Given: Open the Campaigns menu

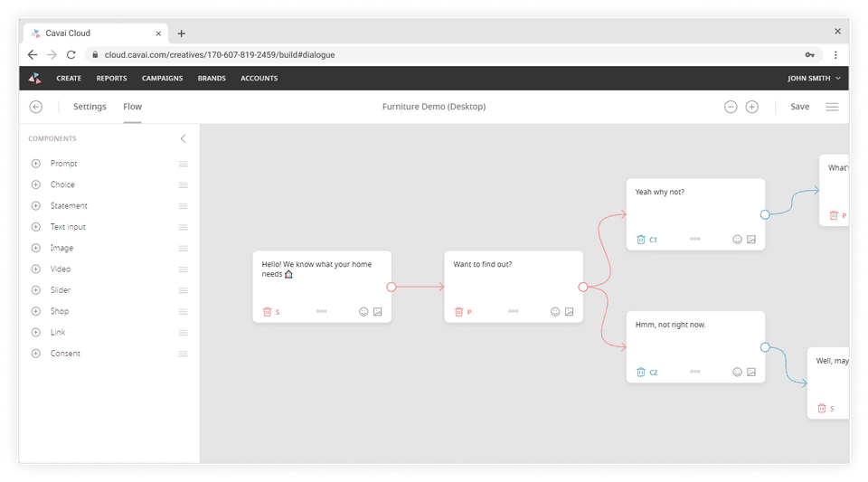Looking at the screenshot, I should pyautogui.click(x=162, y=79).
